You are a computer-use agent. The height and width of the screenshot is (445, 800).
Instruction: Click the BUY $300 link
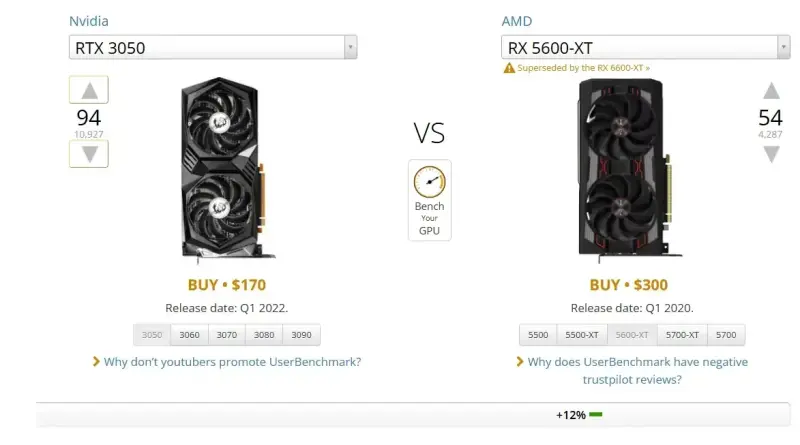(629, 285)
